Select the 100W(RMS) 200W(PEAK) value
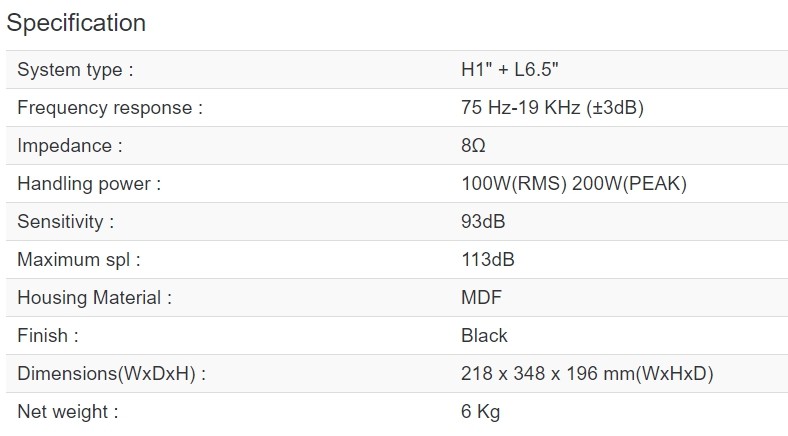Image resolution: width=788 pixels, height=436 pixels. click(573, 184)
